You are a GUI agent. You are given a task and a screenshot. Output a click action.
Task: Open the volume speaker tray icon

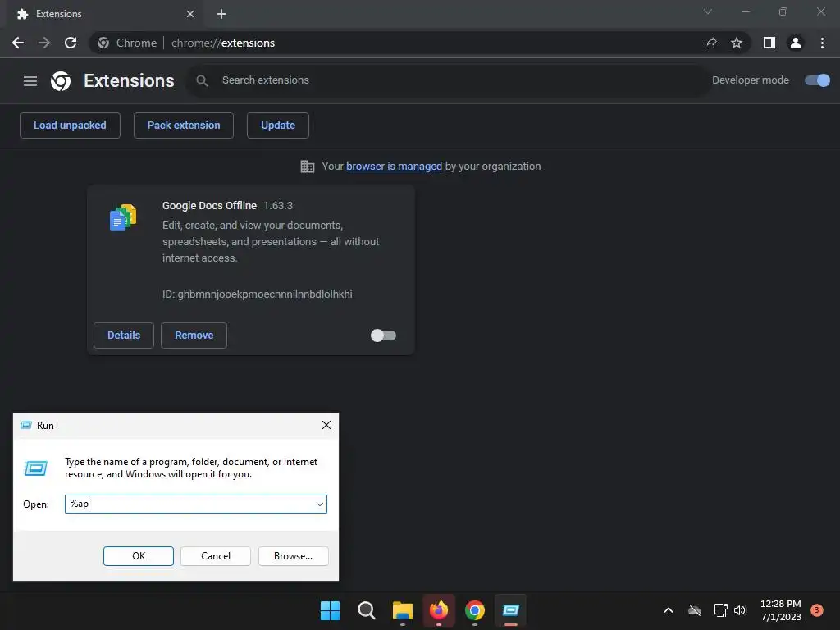click(x=740, y=610)
